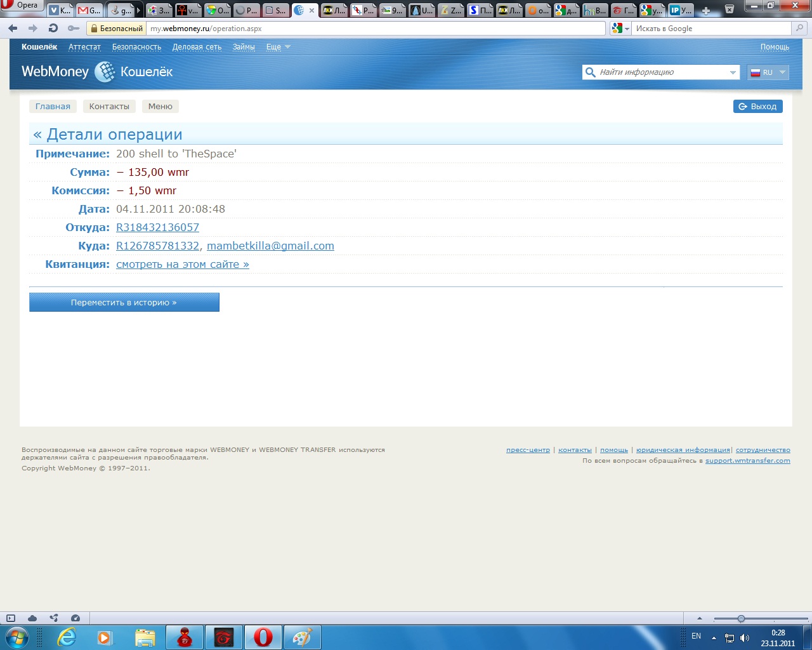Image resolution: width=812 pixels, height=650 pixels.
Task: Click the « back arrow beside Детали операции
Action: click(37, 135)
